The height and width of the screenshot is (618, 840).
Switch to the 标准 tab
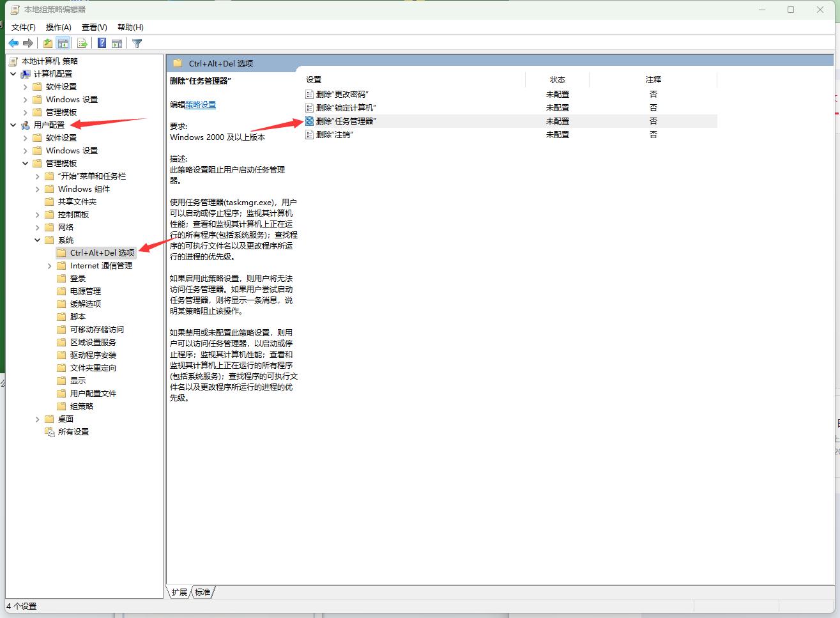202,592
